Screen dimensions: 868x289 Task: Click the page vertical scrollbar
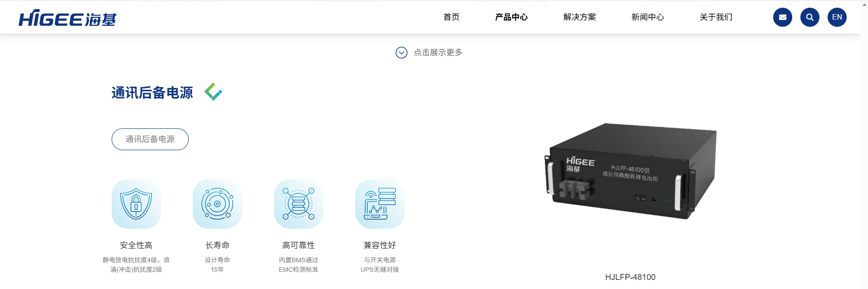pyautogui.click(x=864, y=145)
